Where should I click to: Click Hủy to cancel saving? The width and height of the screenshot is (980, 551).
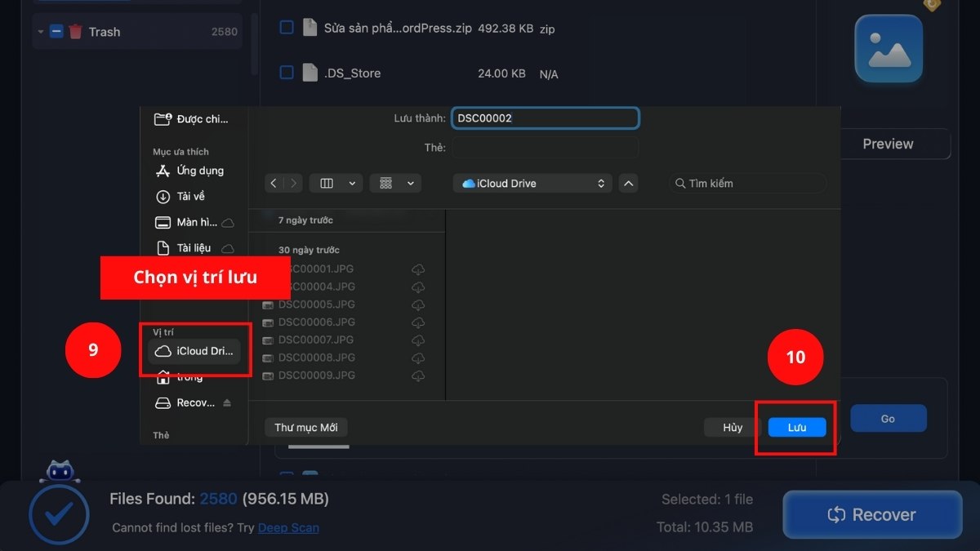tap(733, 428)
